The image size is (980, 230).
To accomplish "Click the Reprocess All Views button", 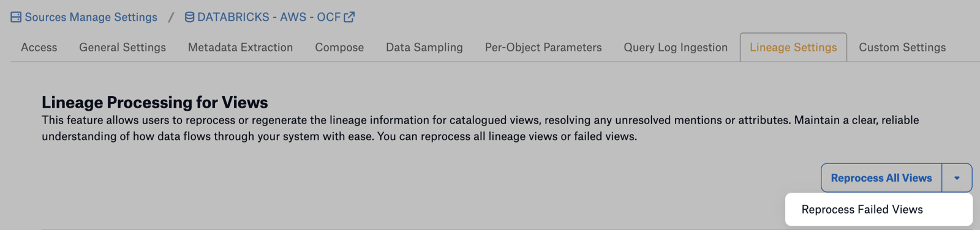I will pos(881,177).
